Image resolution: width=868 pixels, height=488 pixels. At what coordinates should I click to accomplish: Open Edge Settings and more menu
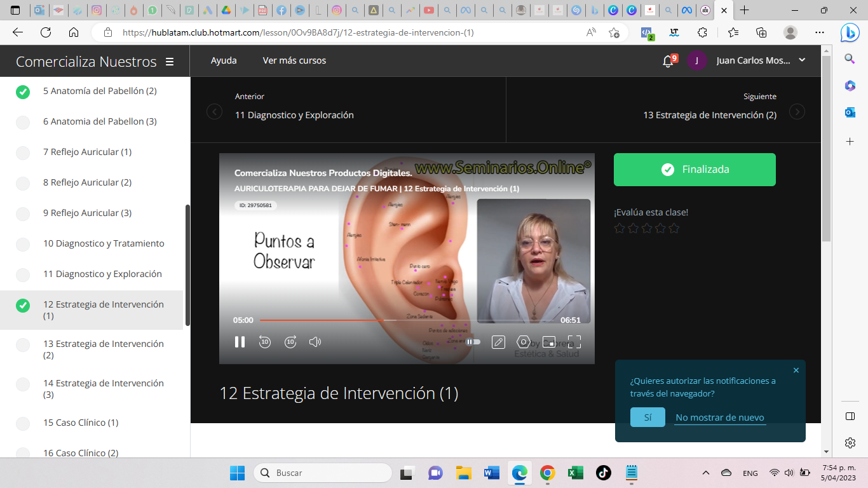pyautogui.click(x=820, y=32)
